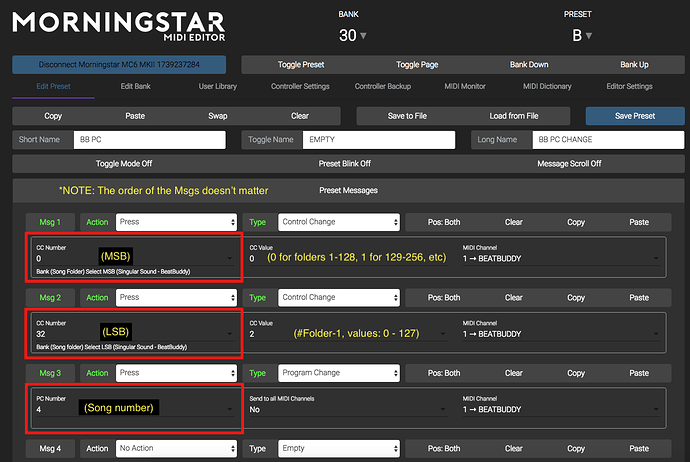Switch to the Edit Preset tab
Screen dimensions: 690x462
(53, 86)
